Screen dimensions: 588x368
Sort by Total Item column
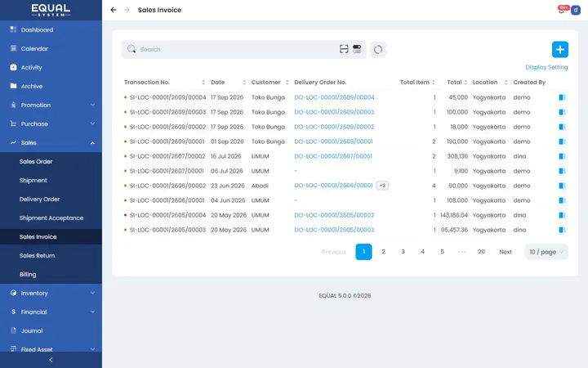433,83
